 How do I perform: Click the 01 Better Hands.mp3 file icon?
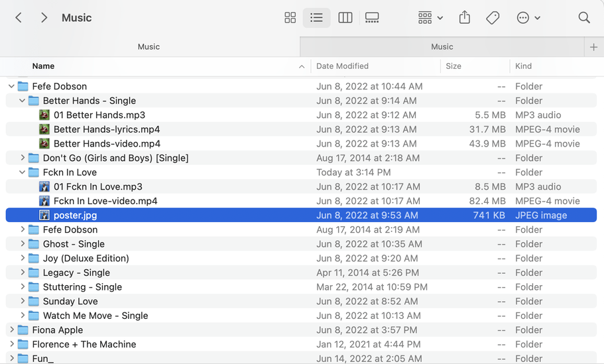[x=44, y=115]
